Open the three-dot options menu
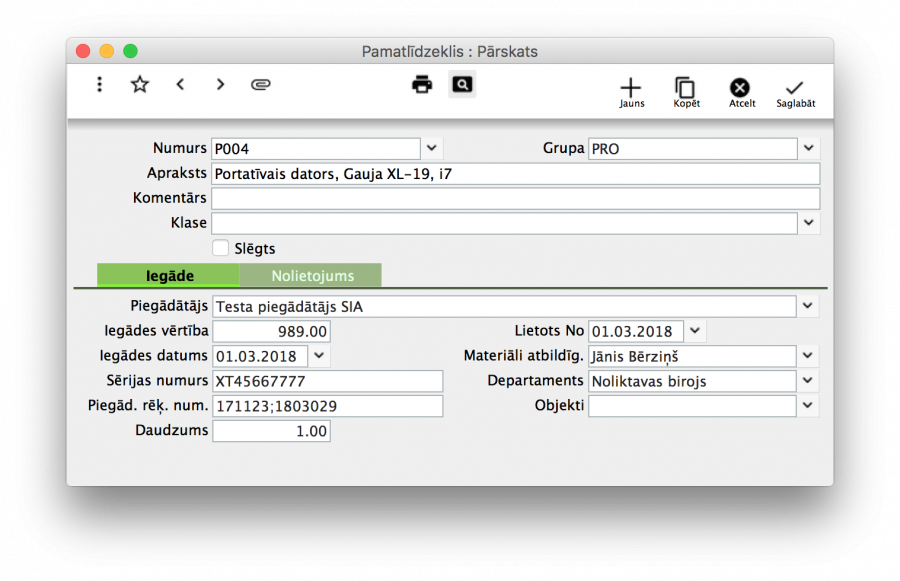900x581 pixels. pyautogui.click(x=99, y=85)
